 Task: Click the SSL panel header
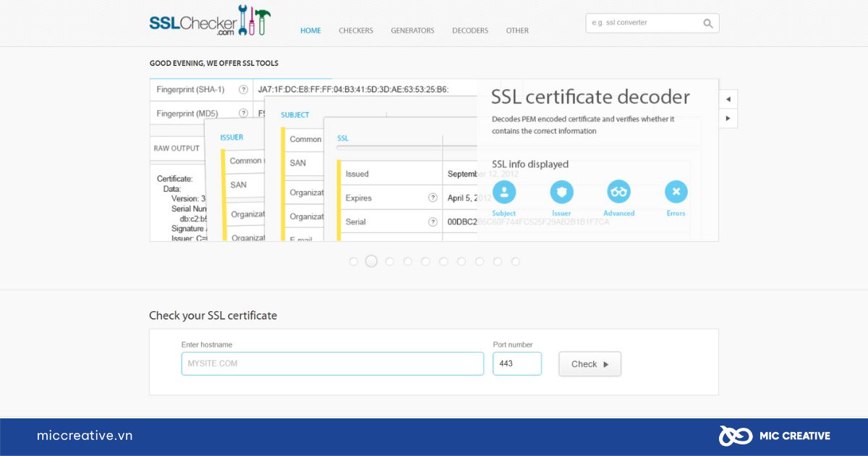[343, 138]
